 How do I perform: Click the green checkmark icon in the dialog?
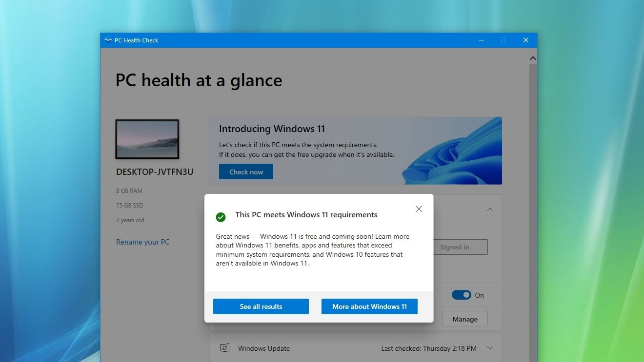[x=221, y=217]
